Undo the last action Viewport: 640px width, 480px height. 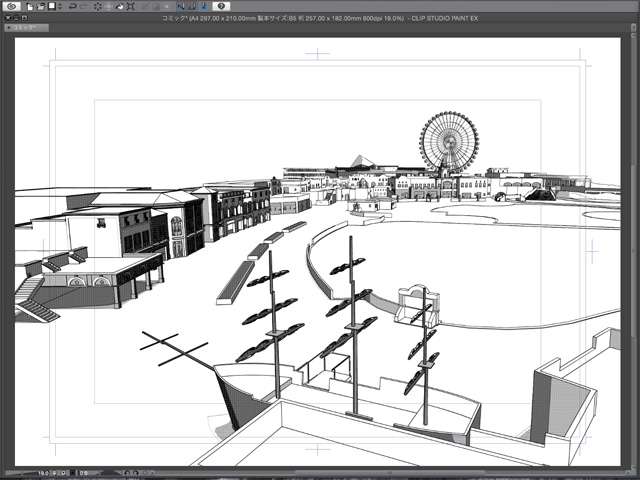coord(72,6)
